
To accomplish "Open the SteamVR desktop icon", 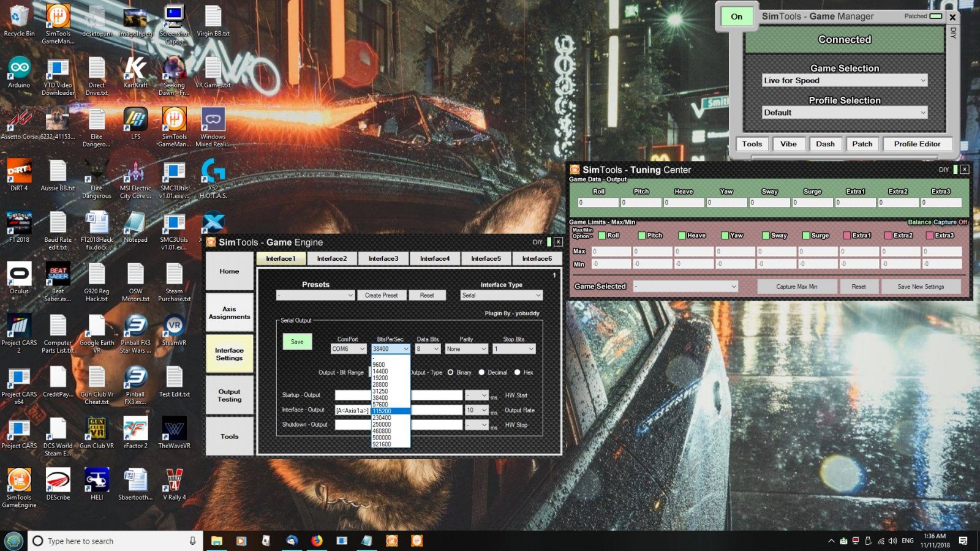I will pyautogui.click(x=174, y=326).
